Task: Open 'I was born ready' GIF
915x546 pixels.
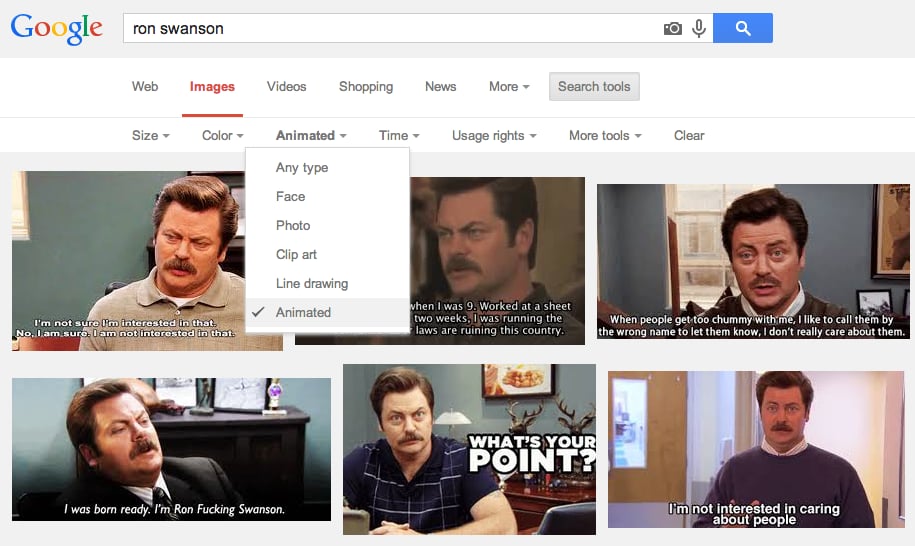Action: pyautogui.click(x=172, y=449)
